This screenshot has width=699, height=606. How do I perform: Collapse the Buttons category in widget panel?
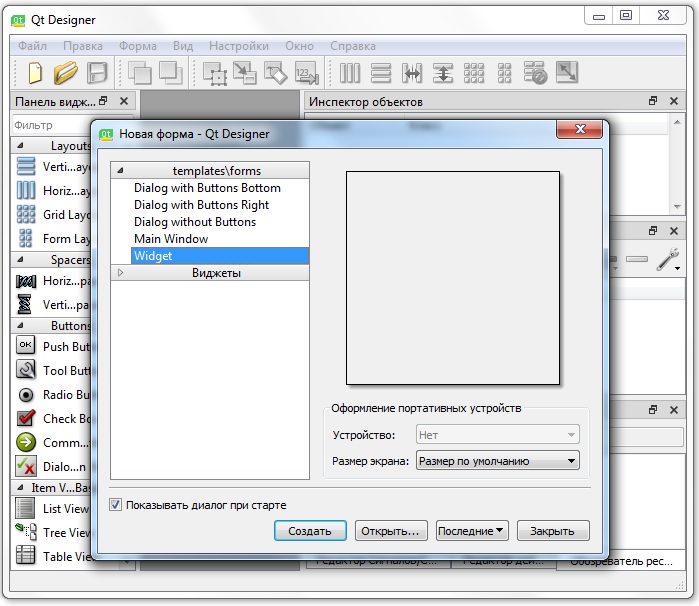(21, 326)
